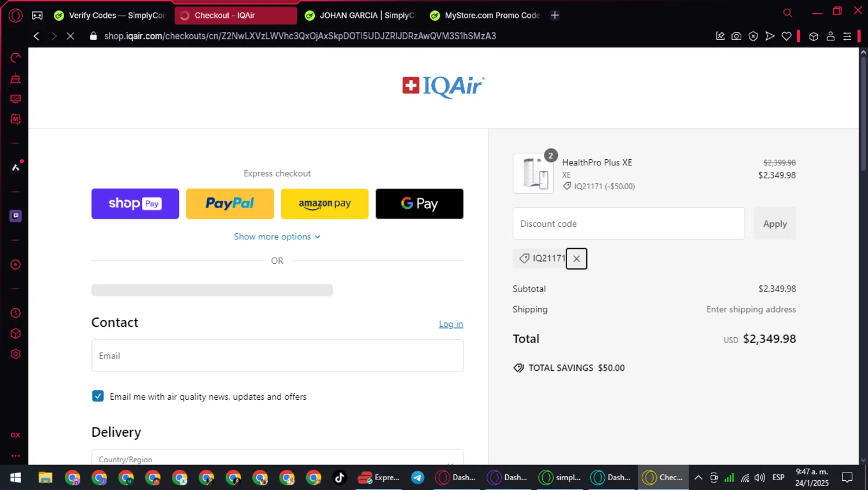Open Settings gear icon in sidebar
Screen dimensions: 868x490
[x=16, y=353]
